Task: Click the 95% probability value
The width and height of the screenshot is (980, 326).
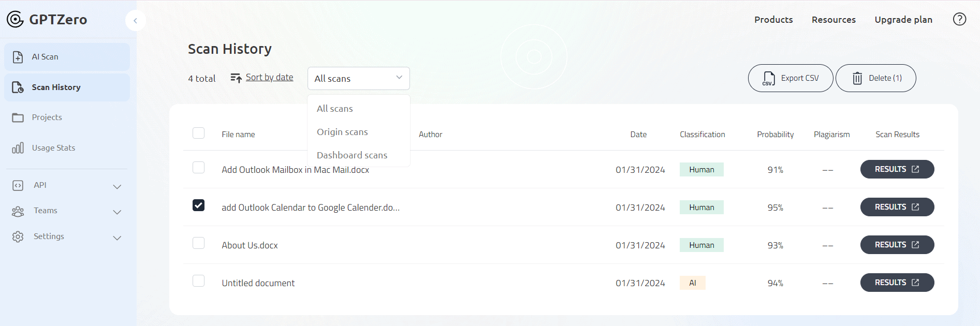Action: coord(775,208)
